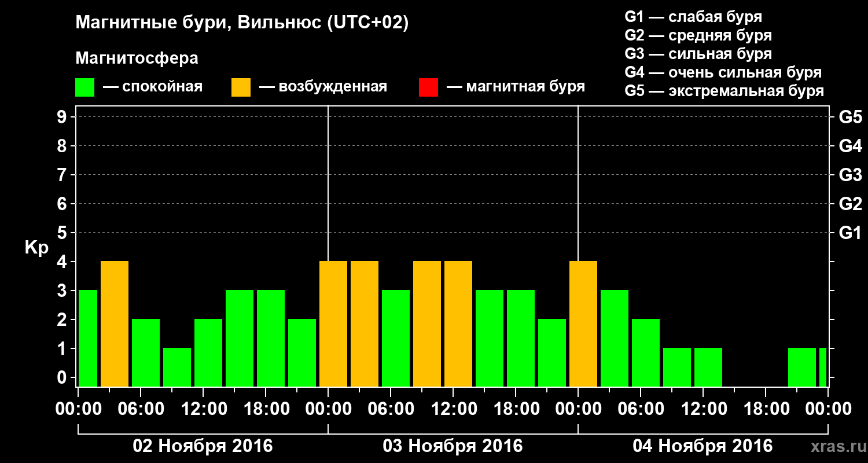Click the orange 09:00–12:00 bar on 03 Ноября

click(427, 324)
